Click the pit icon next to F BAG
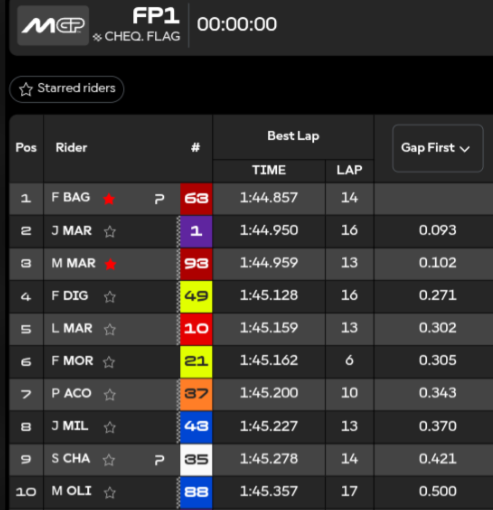 [160, 199]
